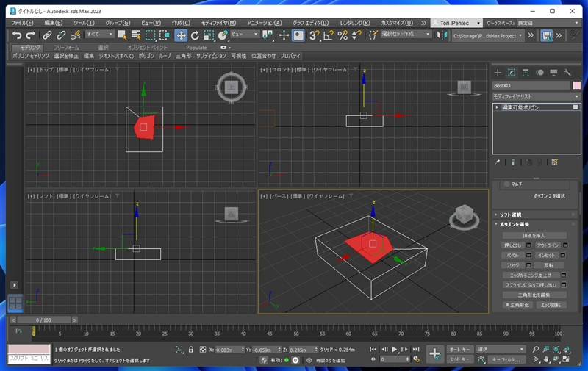
Task: Open the Create panel plus icon
Action: click(x=498, y=73)
